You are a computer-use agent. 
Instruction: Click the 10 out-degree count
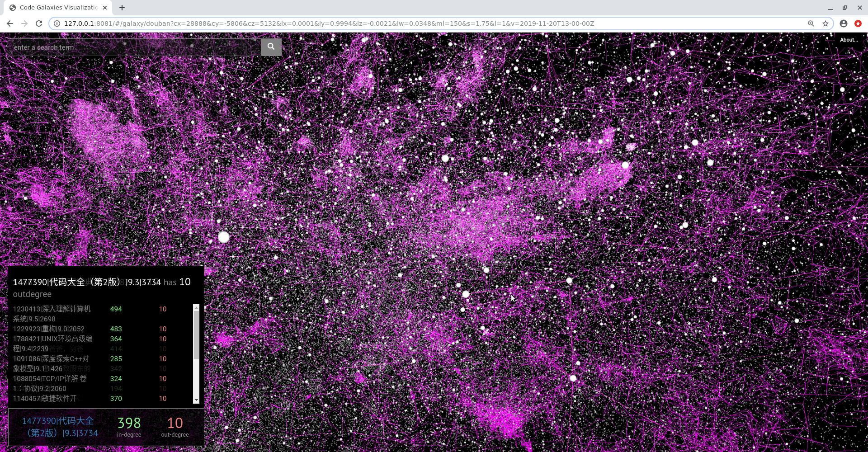pos(175,424)
